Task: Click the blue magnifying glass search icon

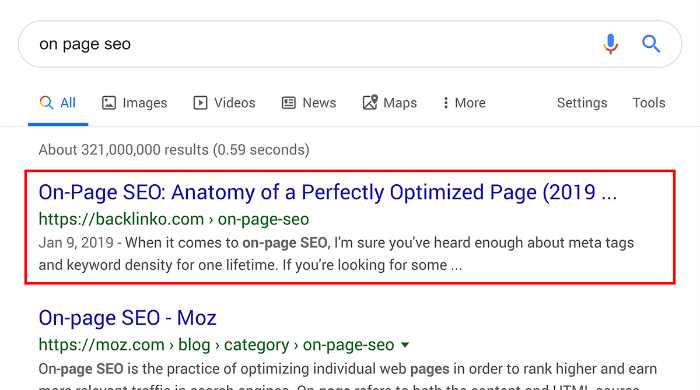Action: tap(651, 44)
